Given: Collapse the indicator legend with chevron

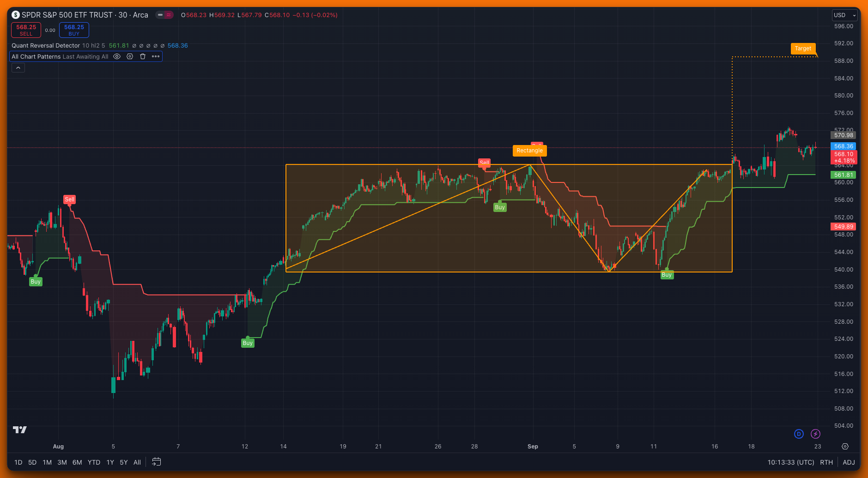Looking at the screenshot, I should coord(18,68).
